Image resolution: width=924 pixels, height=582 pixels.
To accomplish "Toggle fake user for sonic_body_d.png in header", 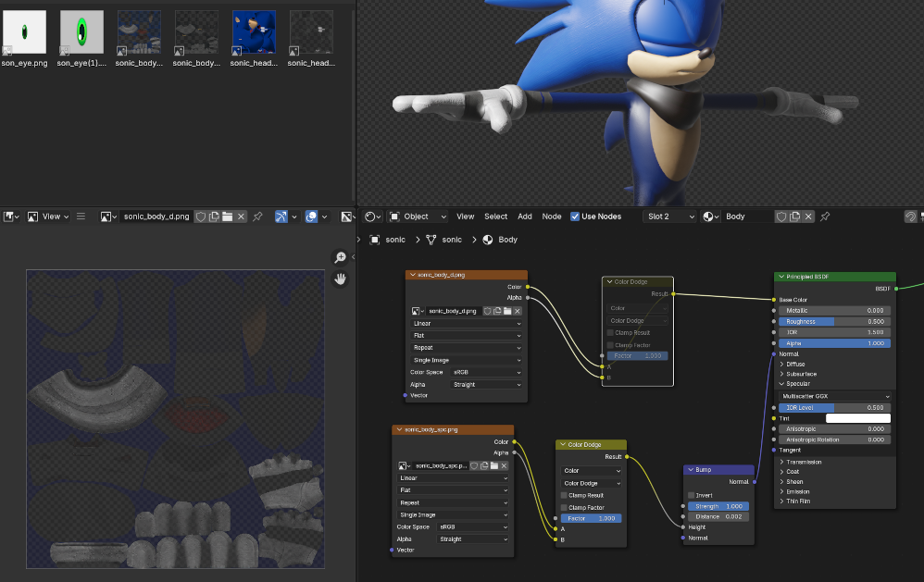I will click(x=201, y=217).
